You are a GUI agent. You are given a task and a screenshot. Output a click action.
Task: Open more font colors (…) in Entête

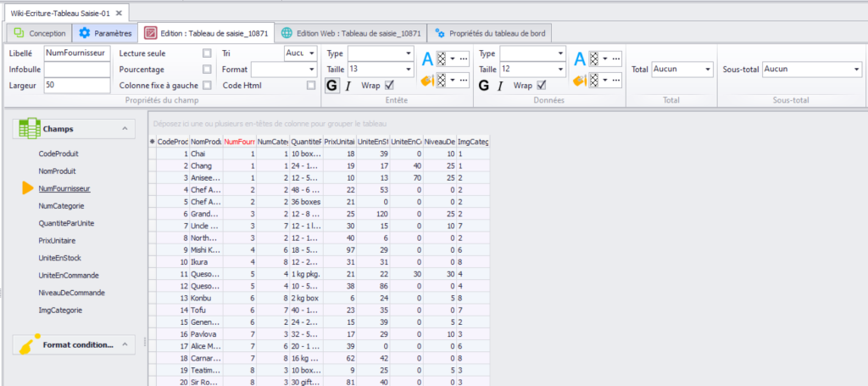[x=464, y=59]
